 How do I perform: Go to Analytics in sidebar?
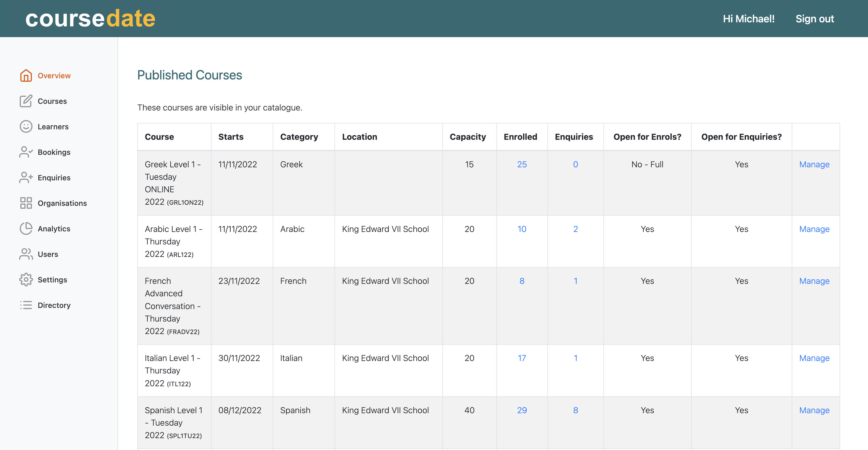click(54, 229)
